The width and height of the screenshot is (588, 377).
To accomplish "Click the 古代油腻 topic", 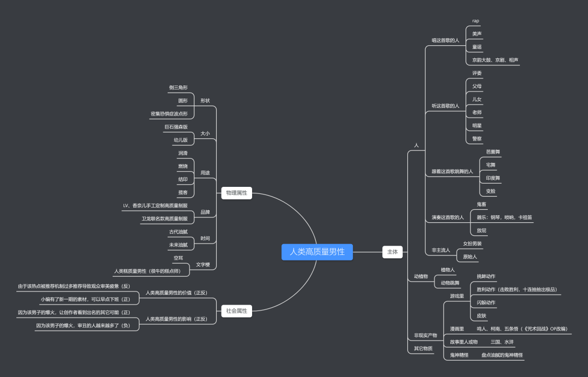I will tap(178, 232).
